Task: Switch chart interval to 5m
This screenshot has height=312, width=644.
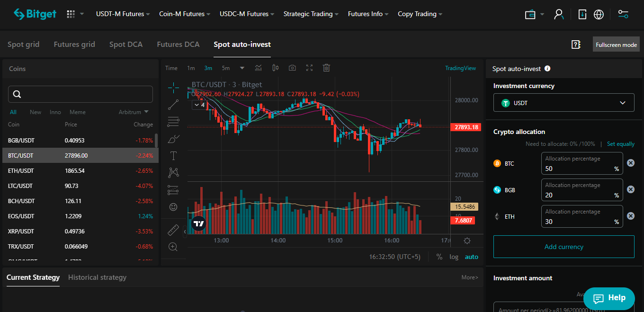Action: (x=226, y=68)
